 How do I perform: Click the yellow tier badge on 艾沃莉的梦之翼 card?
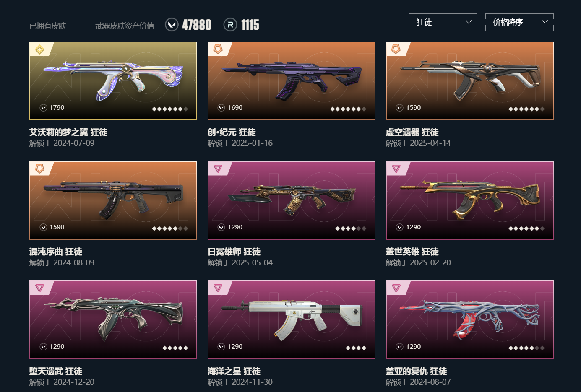point(39,50)
